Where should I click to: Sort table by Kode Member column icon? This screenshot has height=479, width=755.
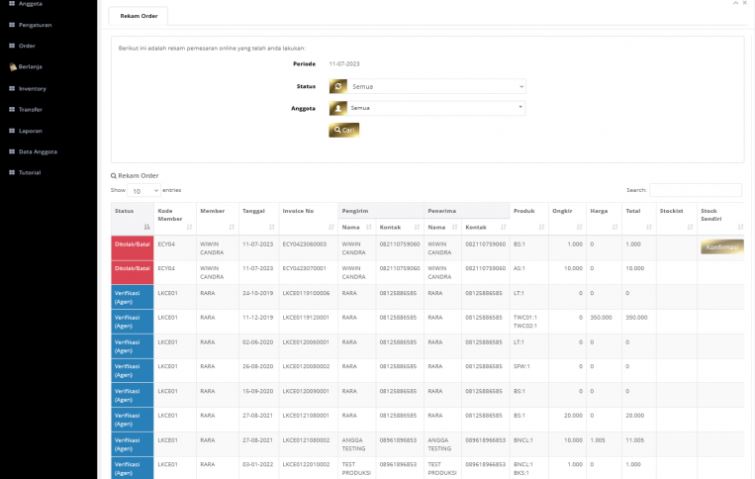tap(191, 228)
